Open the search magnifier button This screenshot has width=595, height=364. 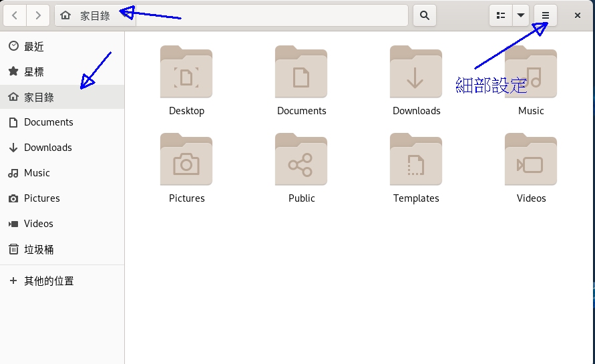425,15
